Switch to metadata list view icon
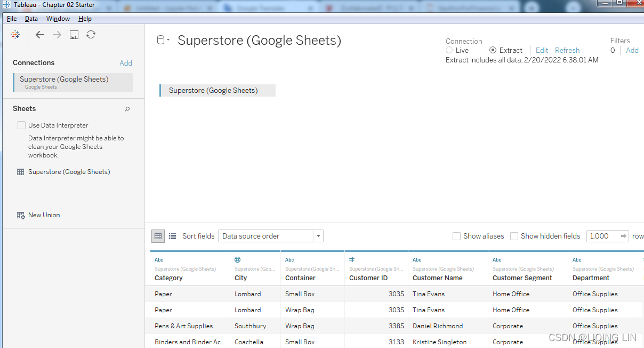Image resolution: width=644 pixels, height=348 pixels. click(x=172, y=236)
